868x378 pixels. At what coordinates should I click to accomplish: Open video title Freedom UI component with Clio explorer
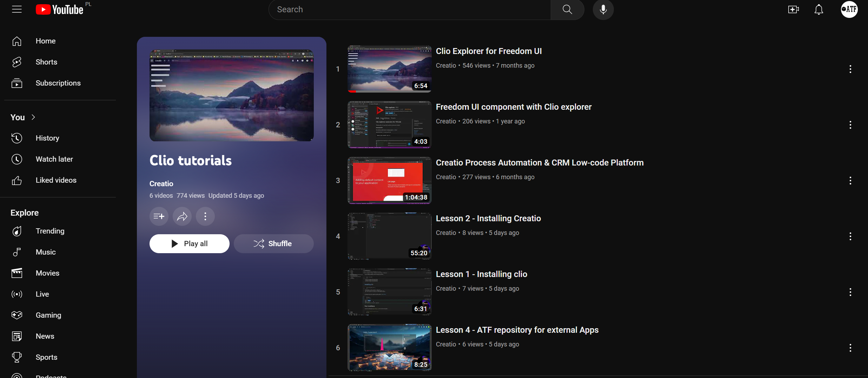point(513,107)
